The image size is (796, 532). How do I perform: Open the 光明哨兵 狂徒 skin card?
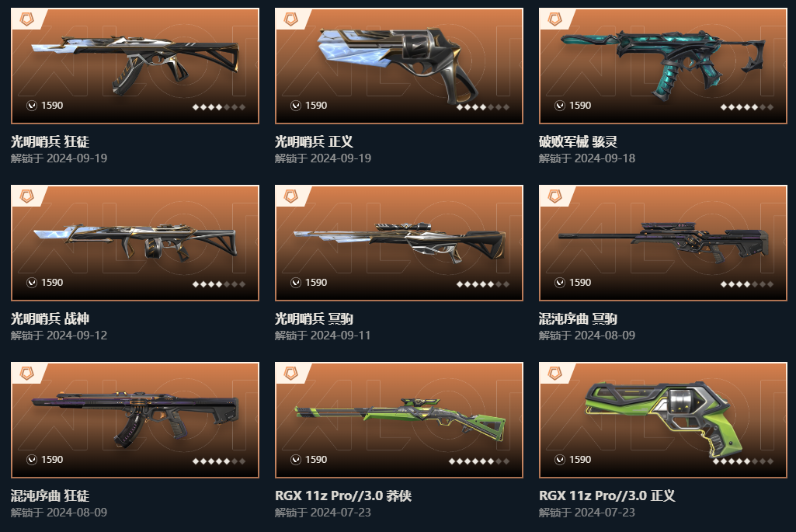coord(135,66)
